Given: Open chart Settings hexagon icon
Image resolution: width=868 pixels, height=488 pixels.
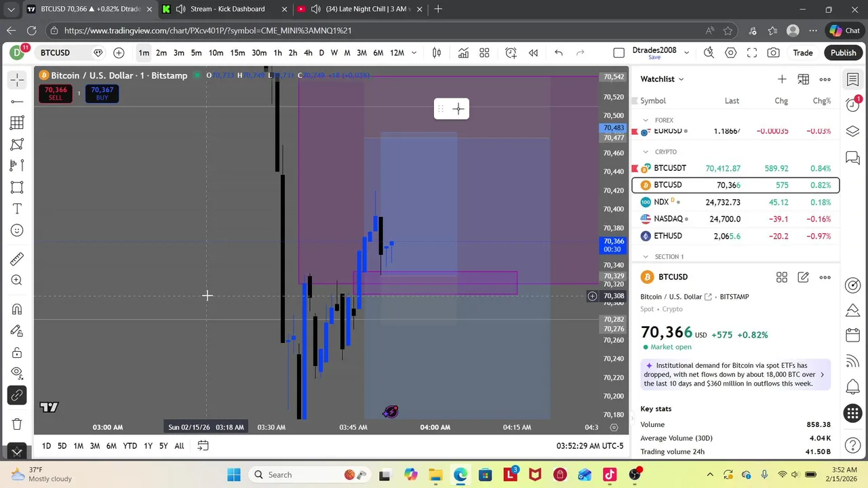Looking at the screenshot, I should pyautogui.click(x=730, y=53).
